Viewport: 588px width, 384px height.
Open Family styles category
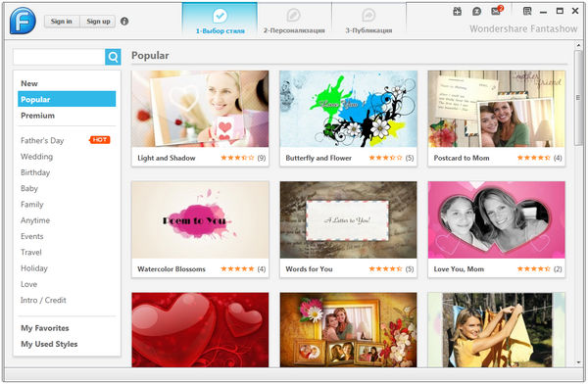(x=32, y=205)
